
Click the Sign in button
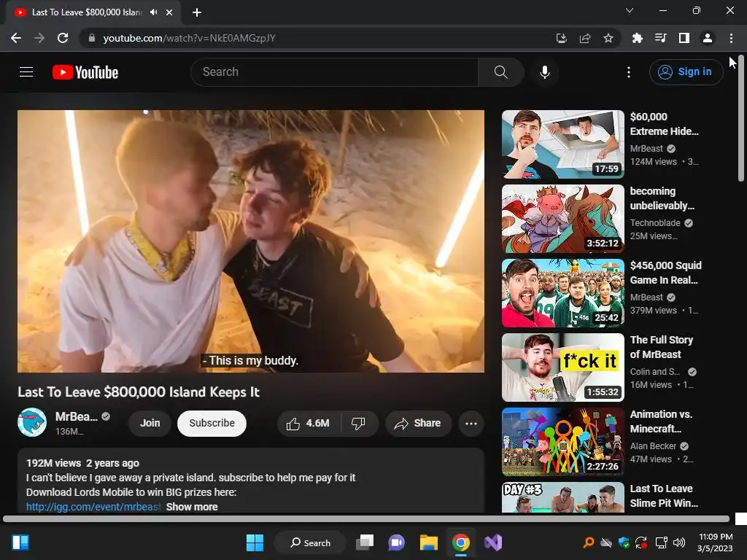686,72
